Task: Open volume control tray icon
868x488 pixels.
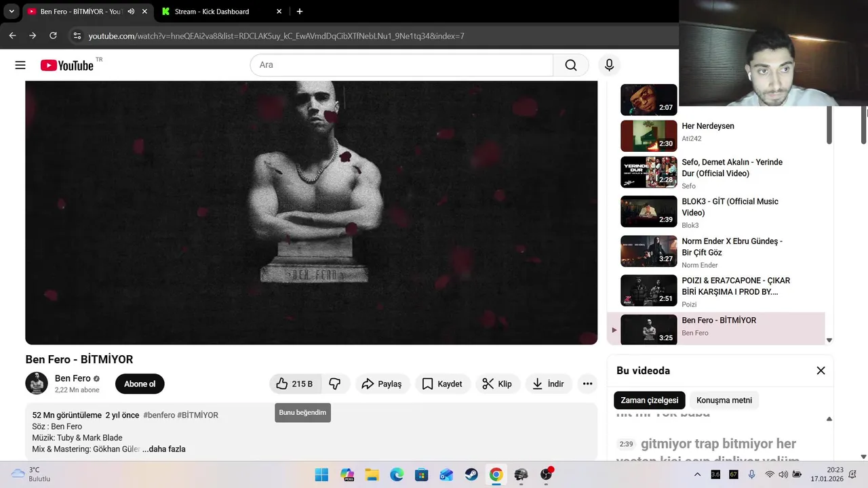Action: pyautogui.click(x=783, y=474)
